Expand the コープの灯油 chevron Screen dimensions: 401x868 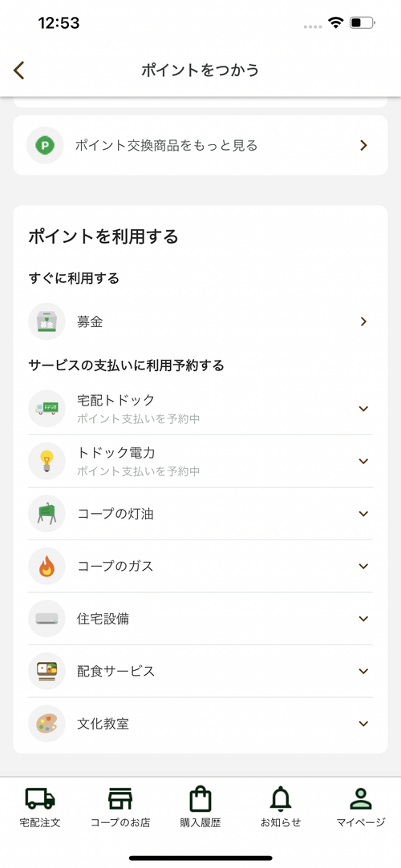(363, 514)
